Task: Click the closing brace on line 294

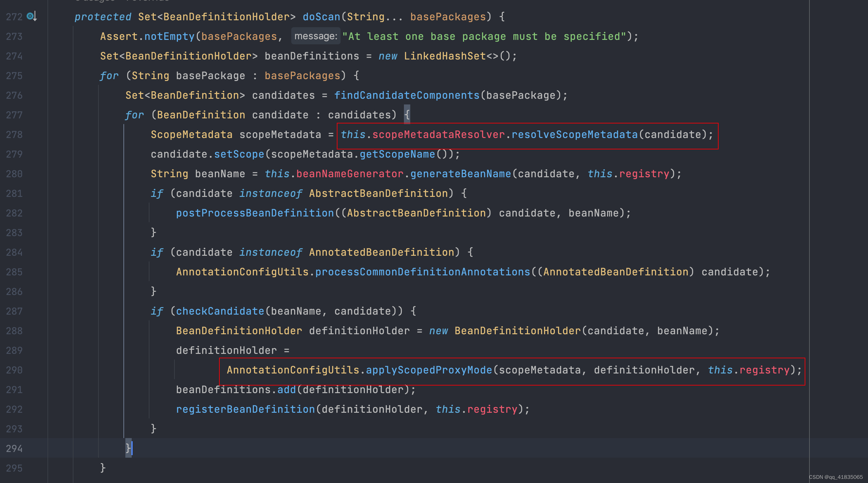Action: pyautogui.click(x=128, y=448)
